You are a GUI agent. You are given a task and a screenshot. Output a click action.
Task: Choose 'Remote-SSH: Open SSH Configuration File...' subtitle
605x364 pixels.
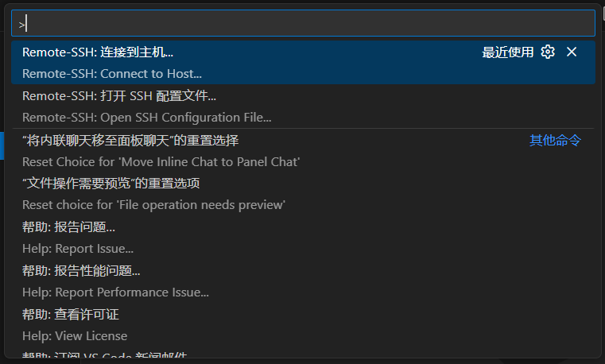(x=147, y=118)
